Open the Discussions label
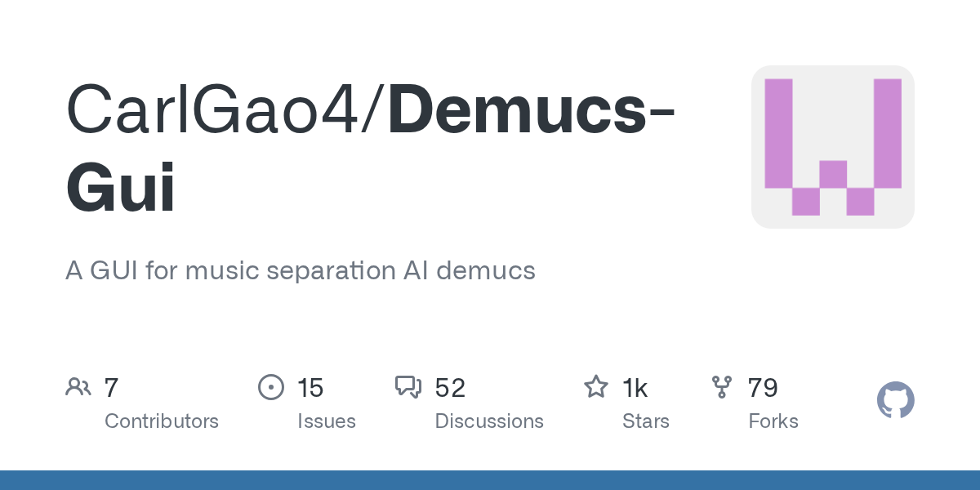The width and height of the screenshot is (980, 490). click(x=489, y=421)
